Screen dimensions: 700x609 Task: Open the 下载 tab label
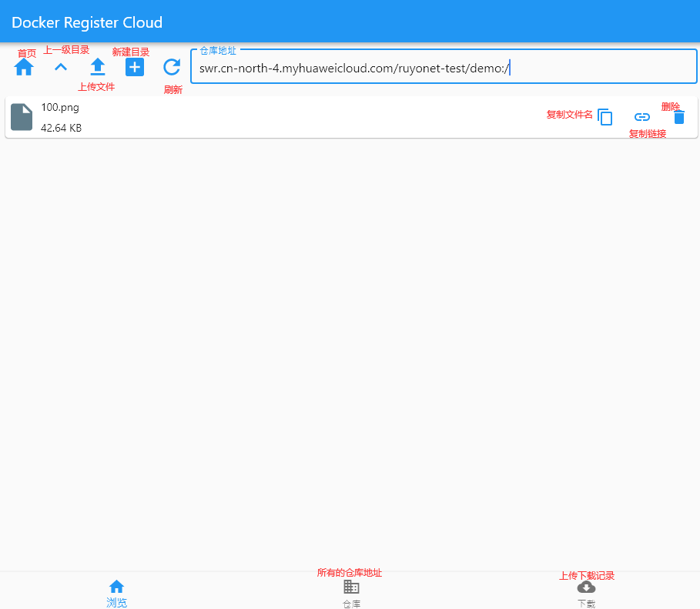point(586,604)
